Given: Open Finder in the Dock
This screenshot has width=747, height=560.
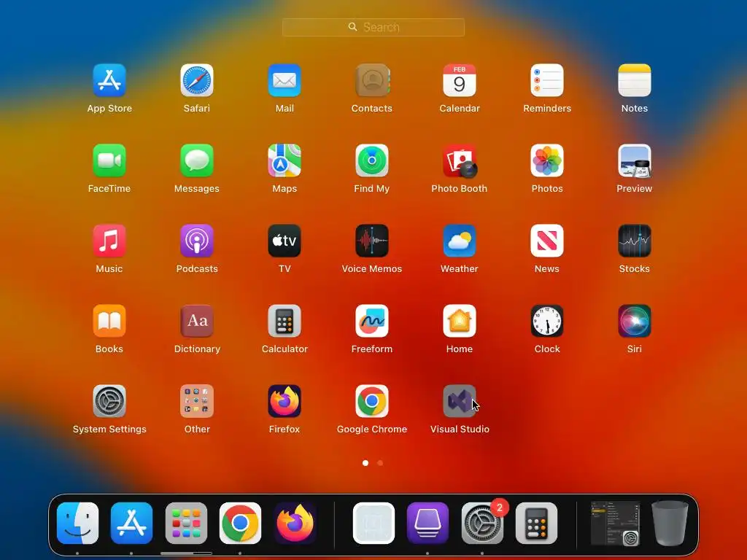Looking at the screenshot, I should 77,523.
